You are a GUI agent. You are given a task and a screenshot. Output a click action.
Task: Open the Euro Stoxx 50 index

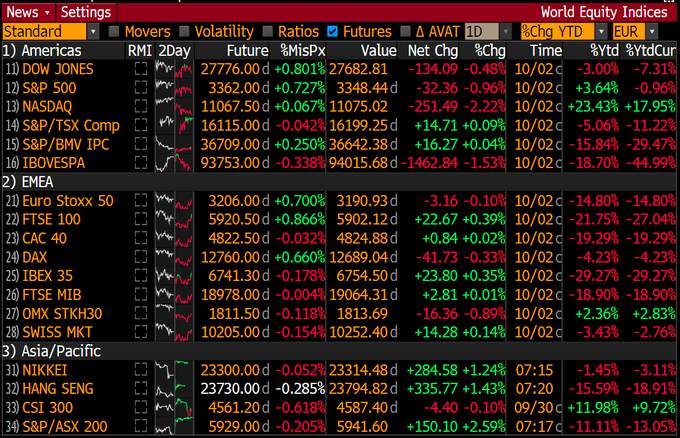click(68, 201)
